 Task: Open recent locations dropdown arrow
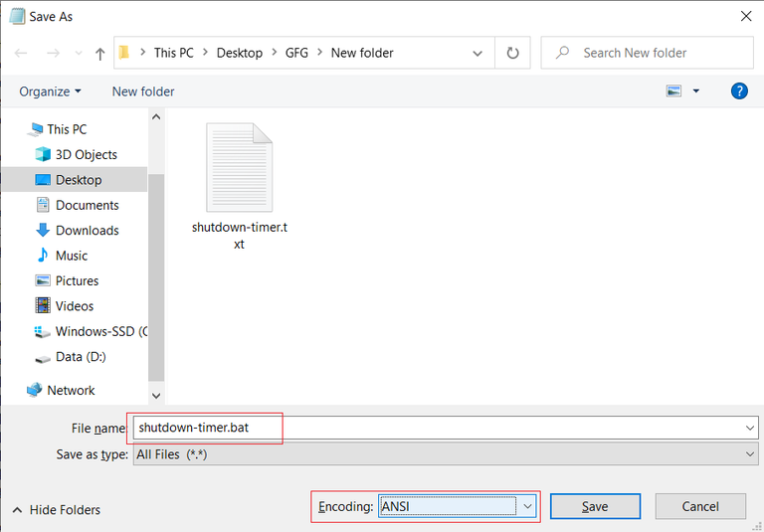(79, 53)
